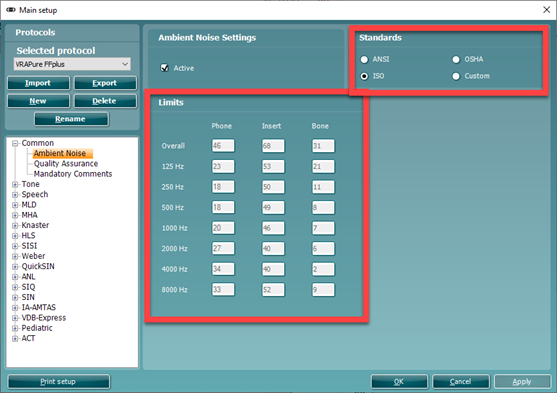Select the QuickSIN tree item
Viewport: 557px width, 393px height.
(38, 267)
